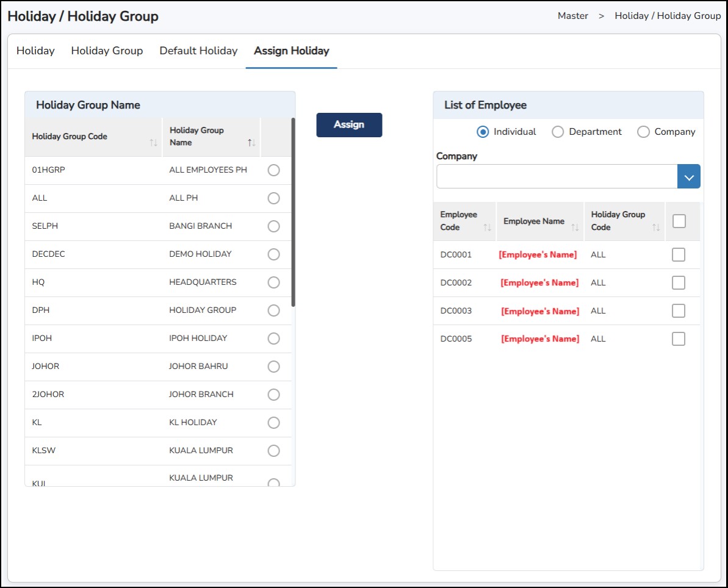Click the holiday group list scrollbar
Viewport: 728px width, 588px height.
pos(294,213)
